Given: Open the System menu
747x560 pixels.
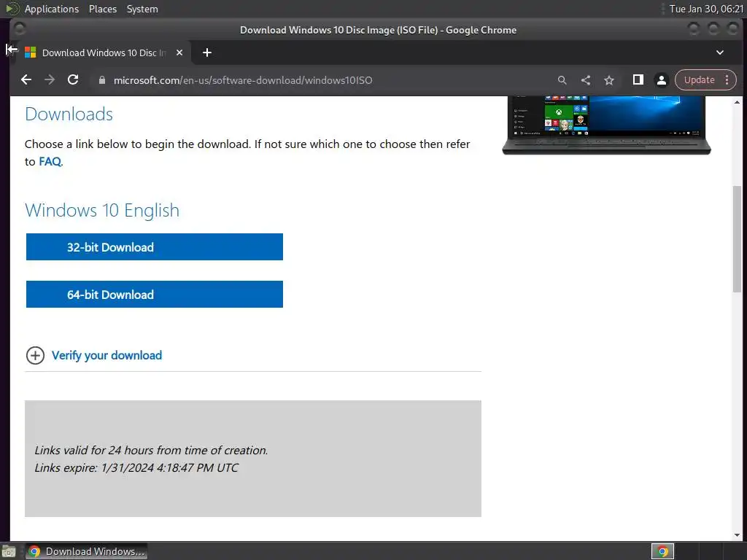Looking at the screenshot, I should [x=142, y=9].
